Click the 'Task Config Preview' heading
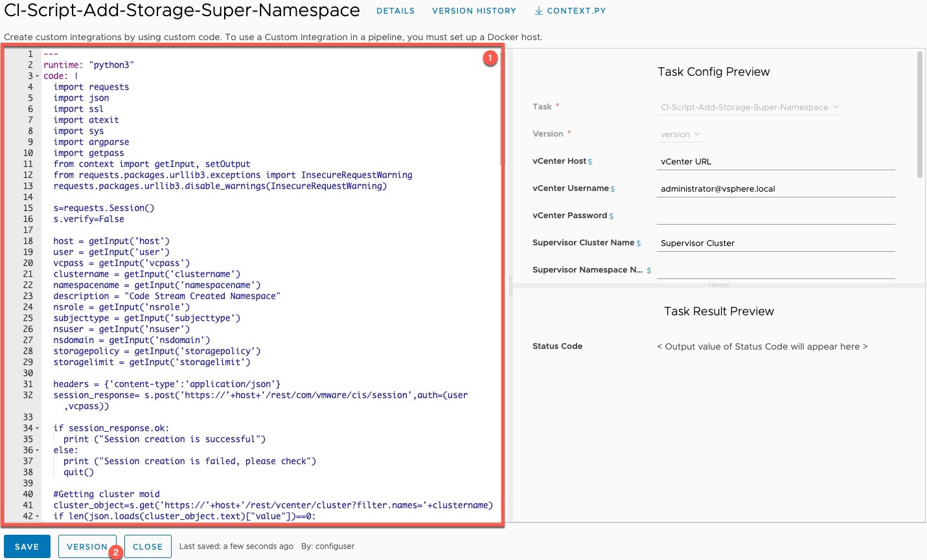This screenshot has width=927, height=560. coord(714,72)
